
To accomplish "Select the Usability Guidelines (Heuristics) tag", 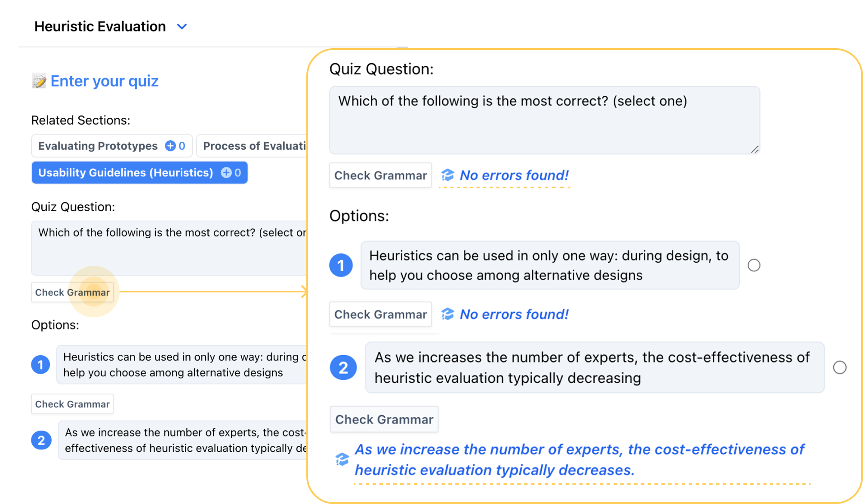I will 139,172.
